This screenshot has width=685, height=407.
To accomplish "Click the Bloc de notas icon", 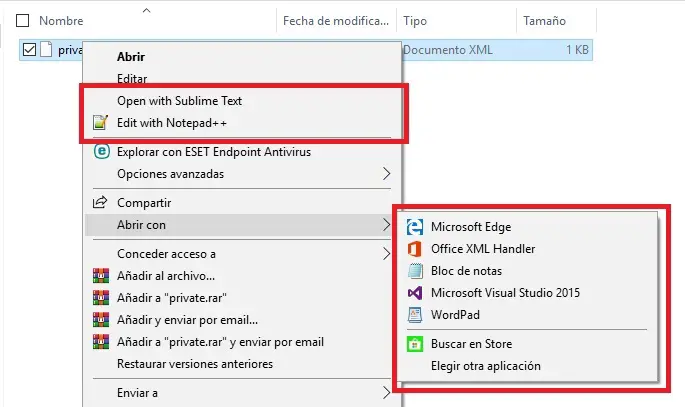I will 414,271.
